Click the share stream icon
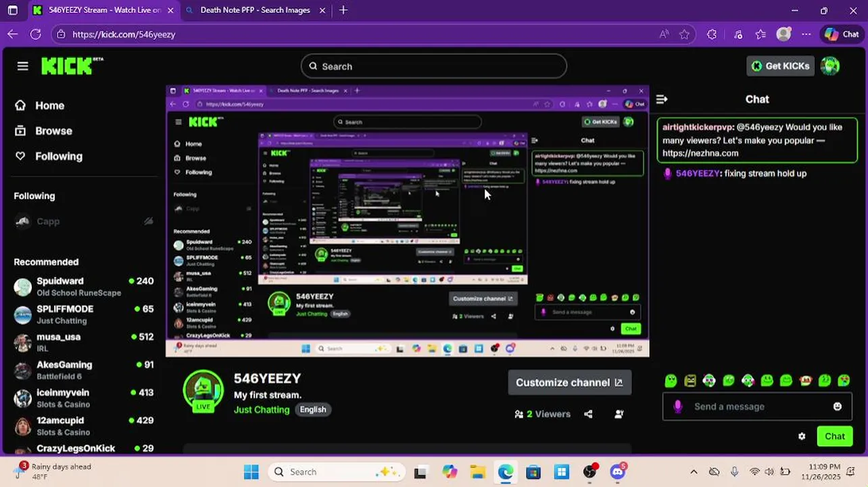 (588, 414)
